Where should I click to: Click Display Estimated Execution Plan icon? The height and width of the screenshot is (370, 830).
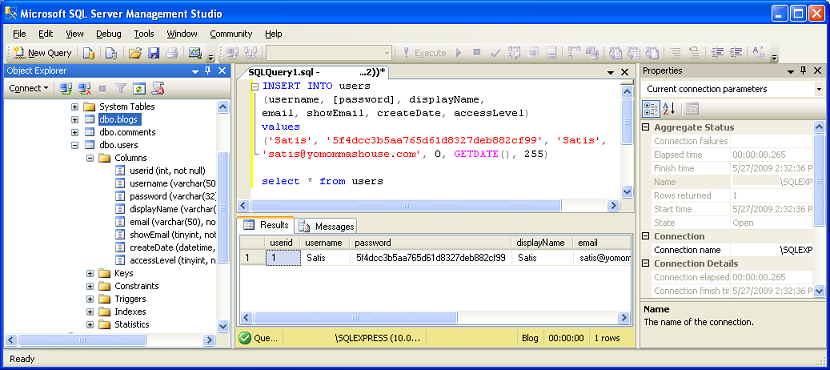514,53
